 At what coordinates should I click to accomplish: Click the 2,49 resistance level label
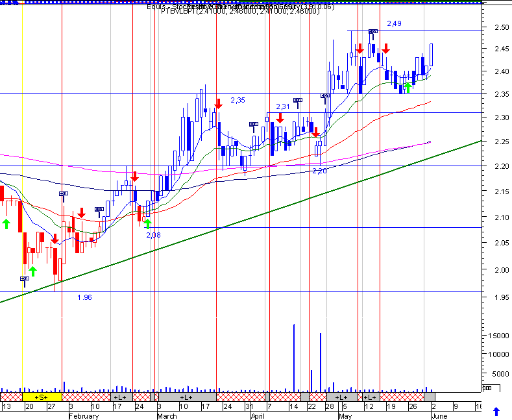coord(394,23)
